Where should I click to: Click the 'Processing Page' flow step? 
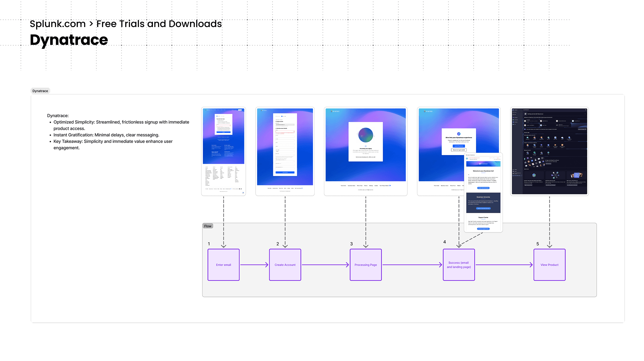(x=365, y=265)
